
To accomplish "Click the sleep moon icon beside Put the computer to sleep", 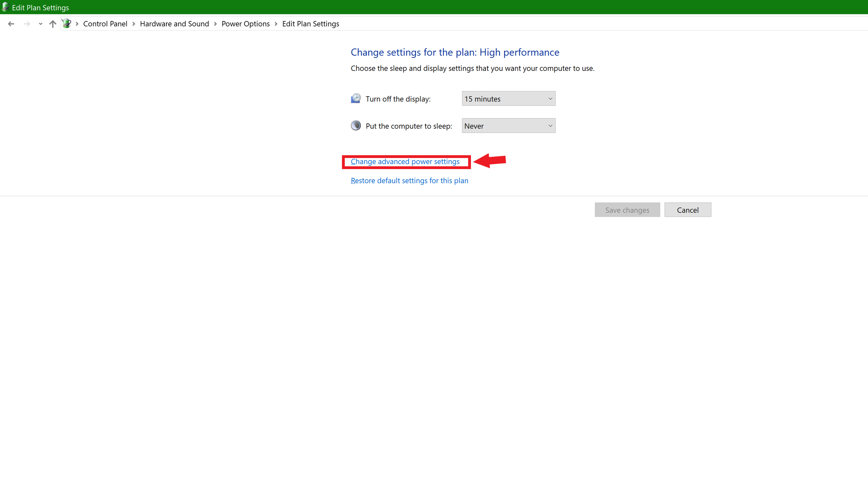I will click(x=356, y=125).
